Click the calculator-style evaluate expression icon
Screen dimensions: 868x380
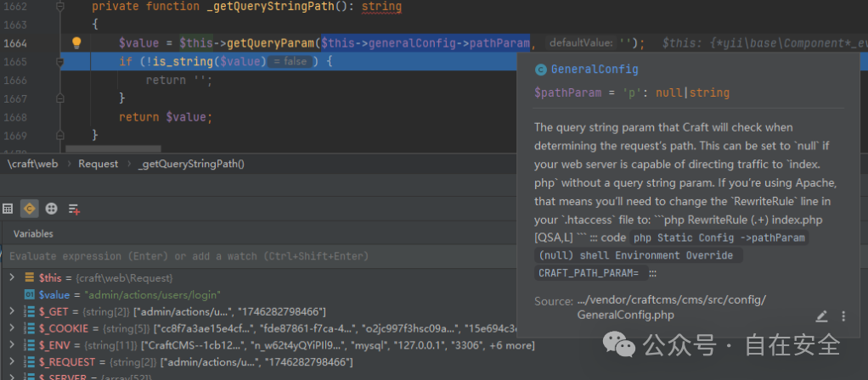pos(8,209)
